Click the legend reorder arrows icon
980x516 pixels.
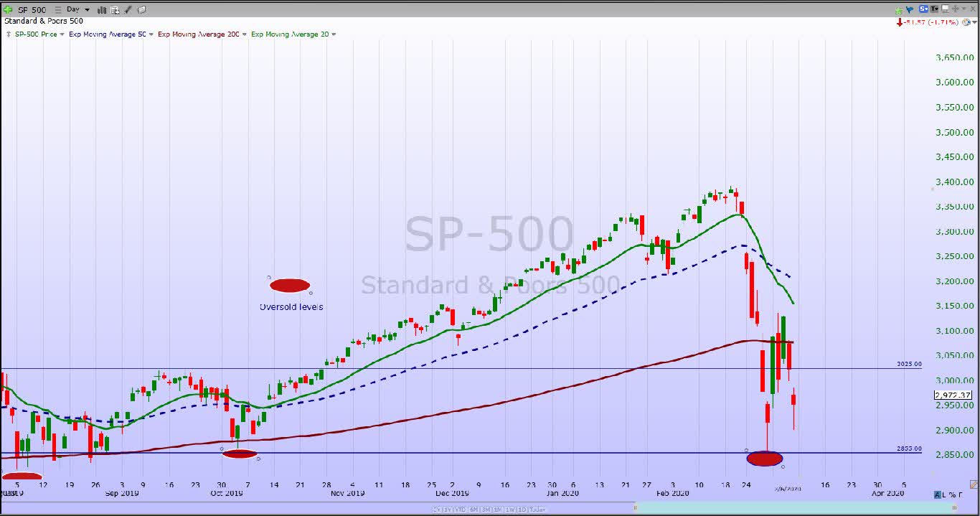[9, 34]
